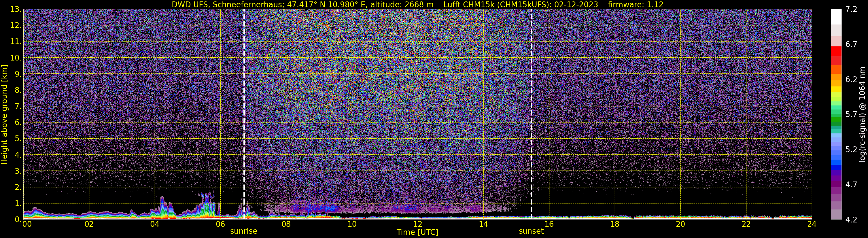Image resolution: width=868 pixels, height=238 pixels.
Task: Click the "0." tick label on the height axis
Action: [18, 220]
